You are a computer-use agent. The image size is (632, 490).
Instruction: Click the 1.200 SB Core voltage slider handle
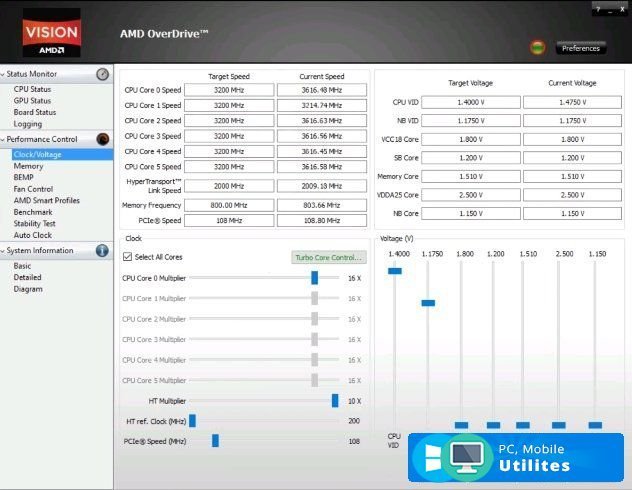pyautogui.click(x=493, y=425)
